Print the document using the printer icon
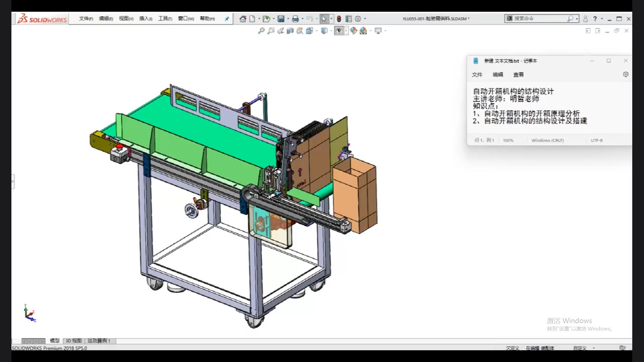 pos(295,19)
